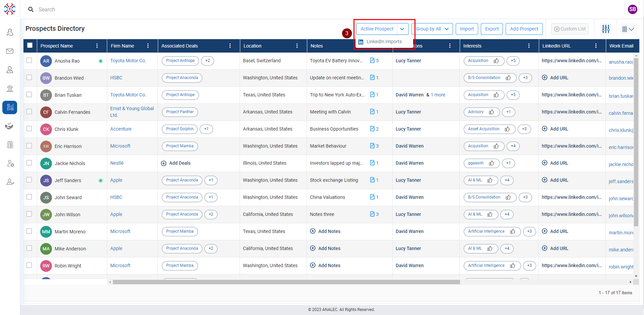Click the Export button
Image resolution: width=644 pixels, height=315 pixels.
(492, 29)
